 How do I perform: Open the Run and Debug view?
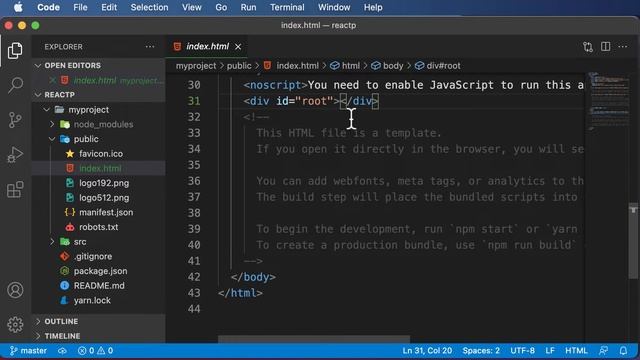15,155
